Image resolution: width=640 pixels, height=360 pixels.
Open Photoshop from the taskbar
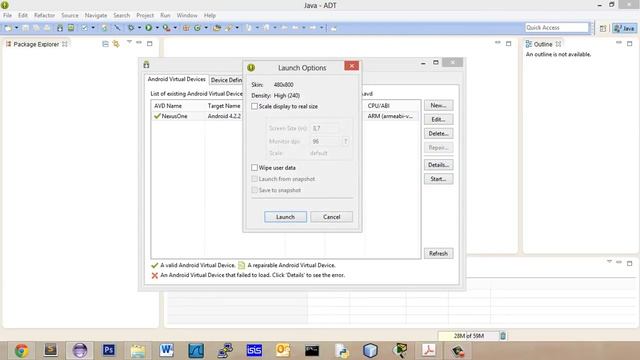109,351
